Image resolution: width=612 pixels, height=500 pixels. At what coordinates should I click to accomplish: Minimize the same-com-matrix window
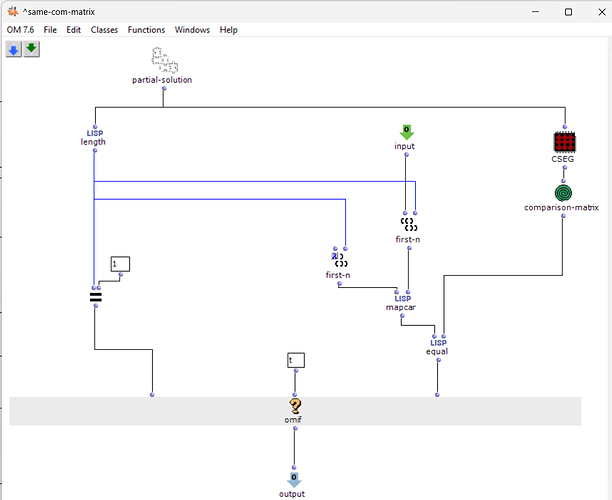[x=536, y=12]
